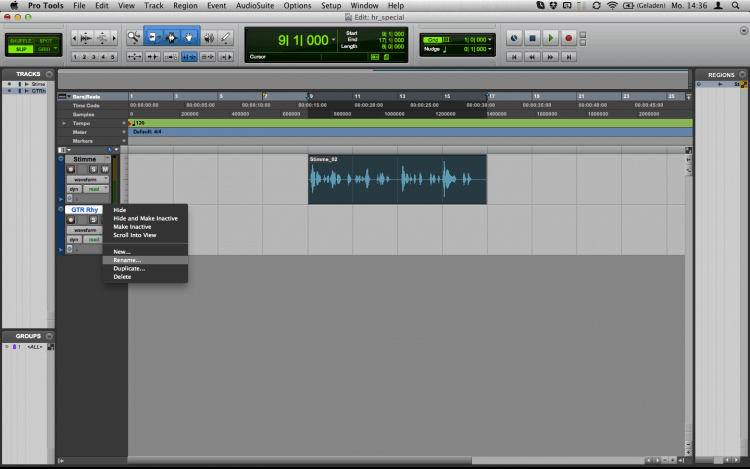Toggle Zoom Toggle four-arrow icon
This screenshot has height=469, width=750.
coord(134,56)
